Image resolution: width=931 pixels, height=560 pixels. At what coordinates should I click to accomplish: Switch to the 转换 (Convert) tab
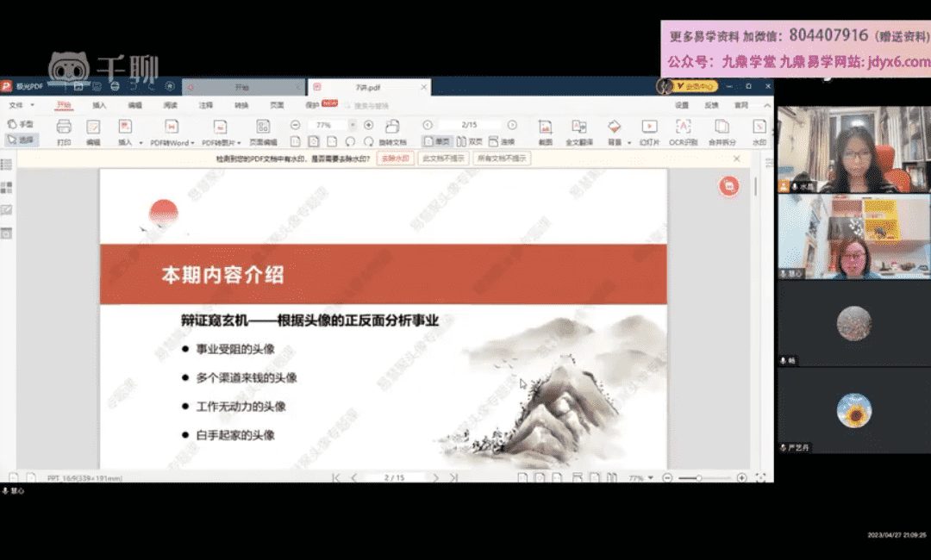click(x=241, y=105)
